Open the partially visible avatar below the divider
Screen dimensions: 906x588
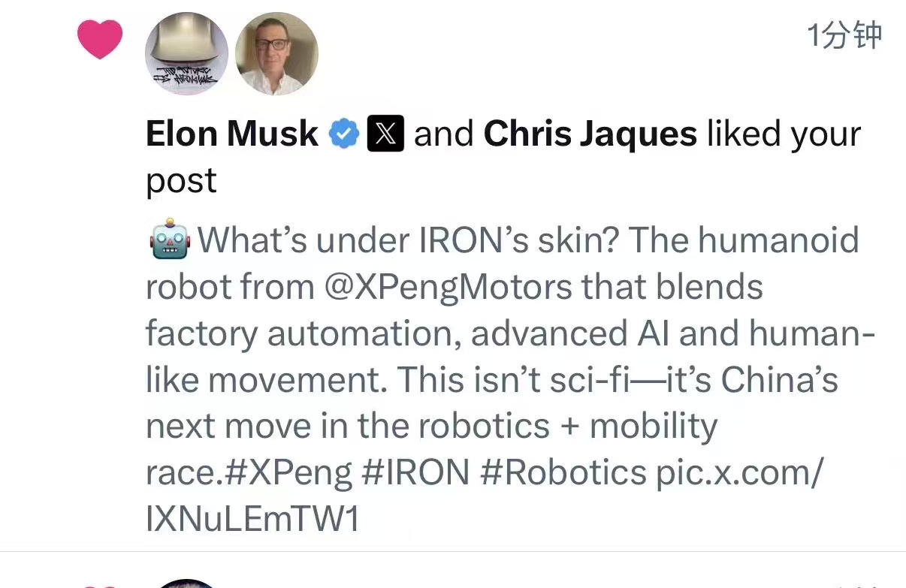(x=188, y=583)
